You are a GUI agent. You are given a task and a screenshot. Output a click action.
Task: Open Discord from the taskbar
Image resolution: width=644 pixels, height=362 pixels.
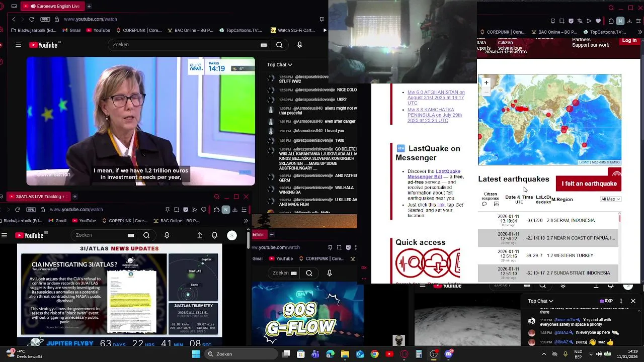coord(448,354)
